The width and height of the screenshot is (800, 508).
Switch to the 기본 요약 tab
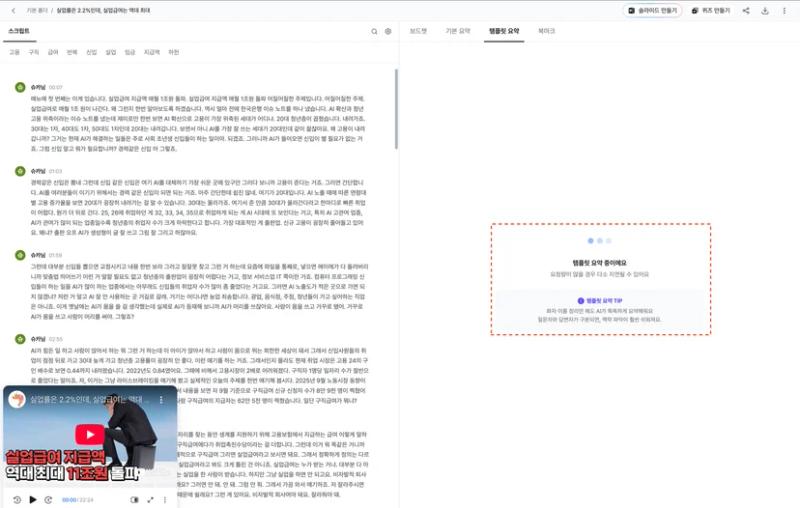pos(458,31)
